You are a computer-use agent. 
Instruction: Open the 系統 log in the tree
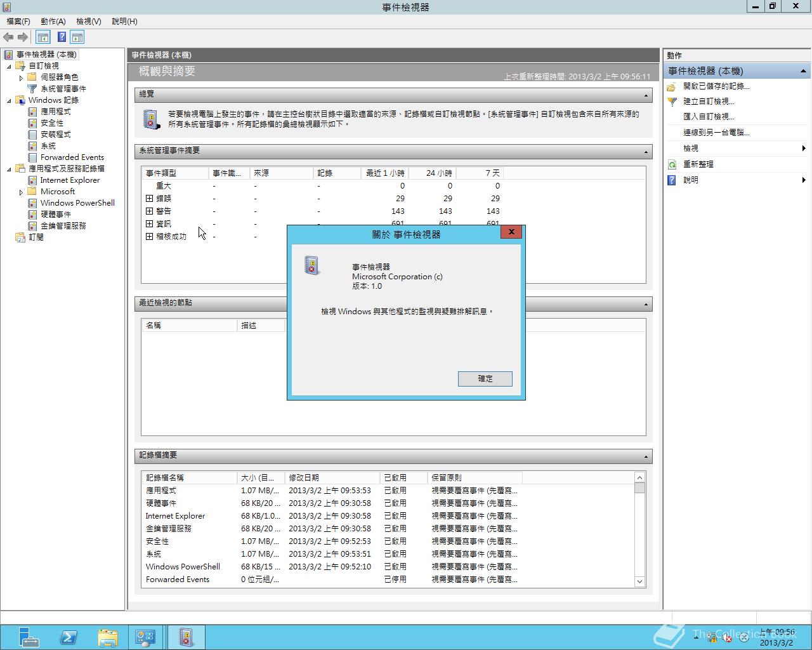pos(48,146)
